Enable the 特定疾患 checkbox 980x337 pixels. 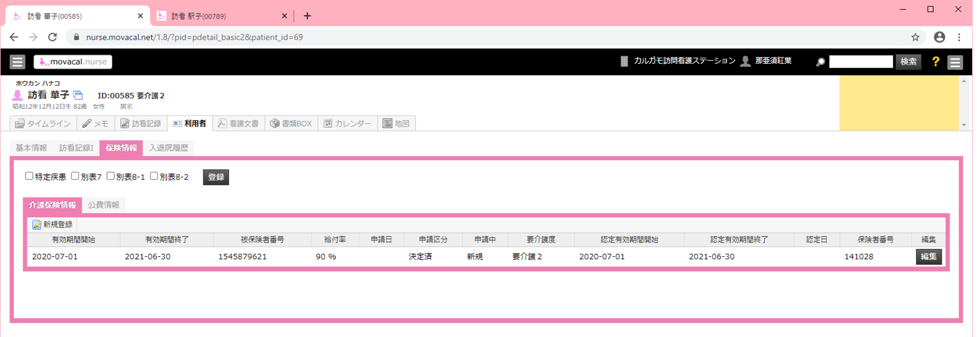29,176
